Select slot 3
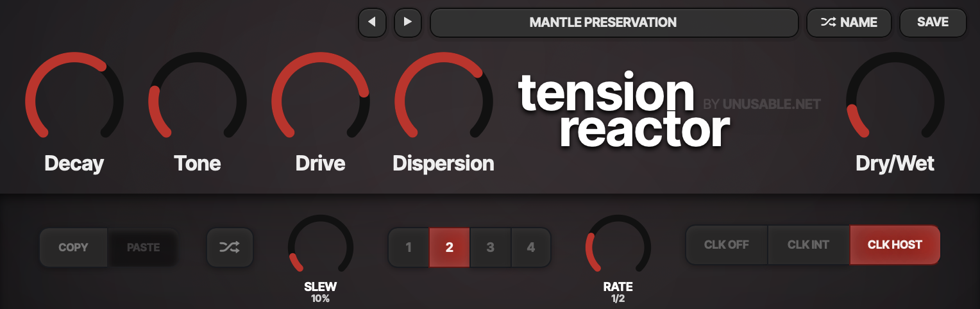Screen dimensions: 980x309 pyautogui.click(x=491, y=247)
